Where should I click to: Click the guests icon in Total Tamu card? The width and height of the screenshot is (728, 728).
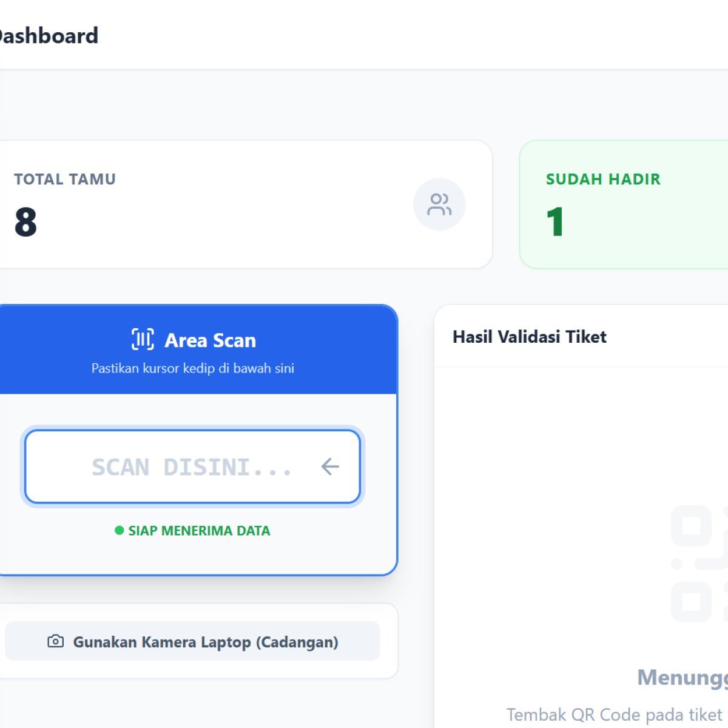(439, 204)
